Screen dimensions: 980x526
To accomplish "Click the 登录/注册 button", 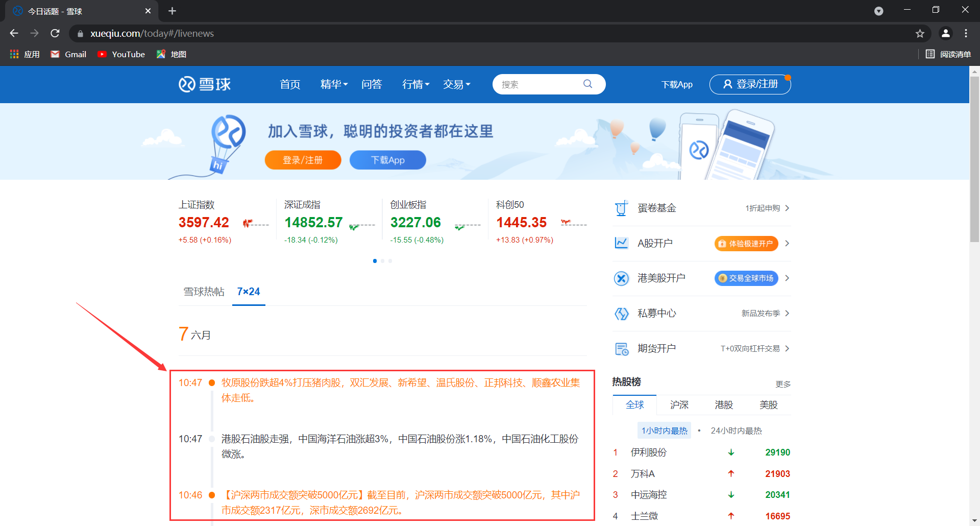I will 749,84.
